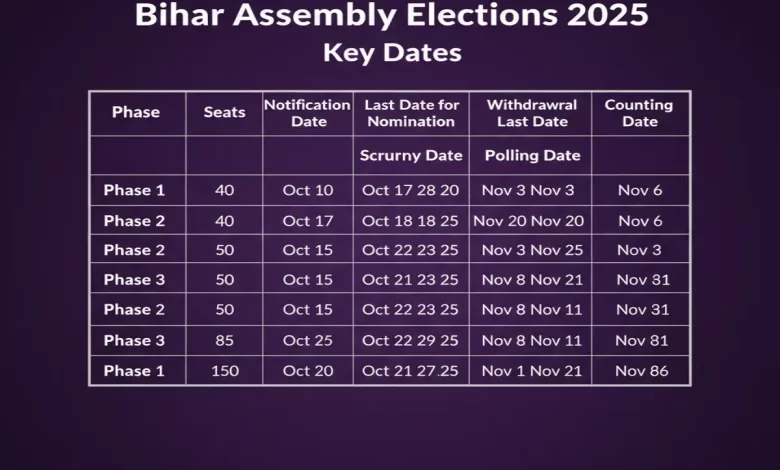Select the "Withdrawral Last Date" header cell
This screenshot has width=780, height=470.
(530, 113)
